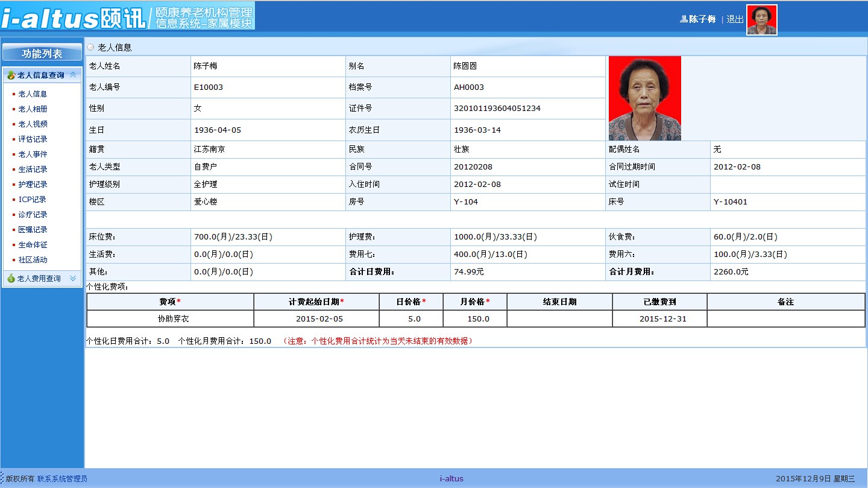
Task: Expand the 老人费用查询 section using down chevron
Action: [73, 279]
